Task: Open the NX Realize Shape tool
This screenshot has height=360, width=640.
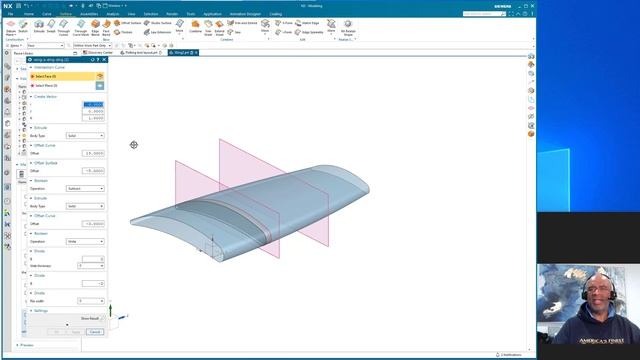Action: pos(348,28)
